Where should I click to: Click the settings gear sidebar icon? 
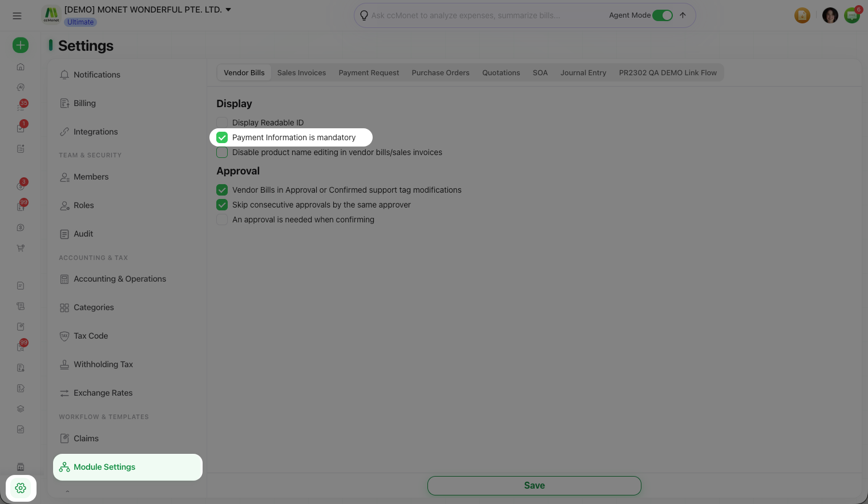(21, 488)
